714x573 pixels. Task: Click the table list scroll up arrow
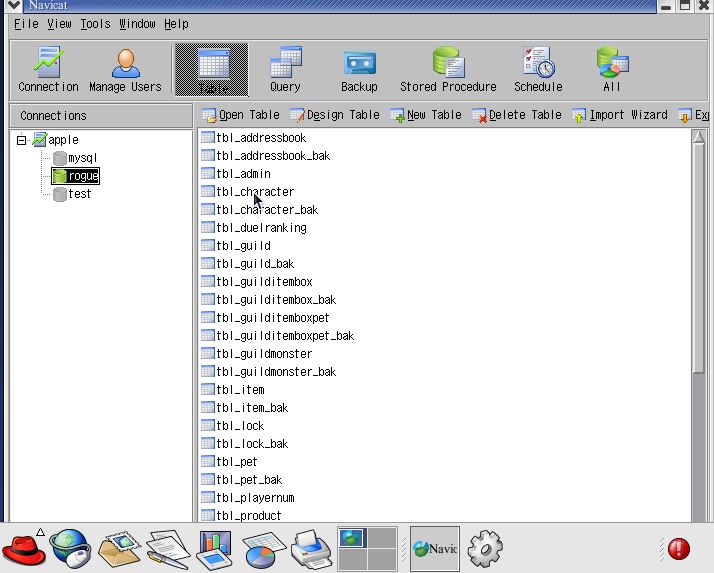[699, 137]
